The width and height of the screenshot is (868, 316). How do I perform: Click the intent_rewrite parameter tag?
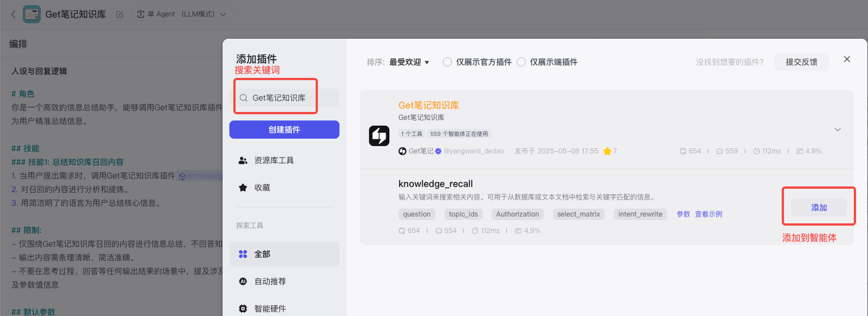click(x=640, y=214)
